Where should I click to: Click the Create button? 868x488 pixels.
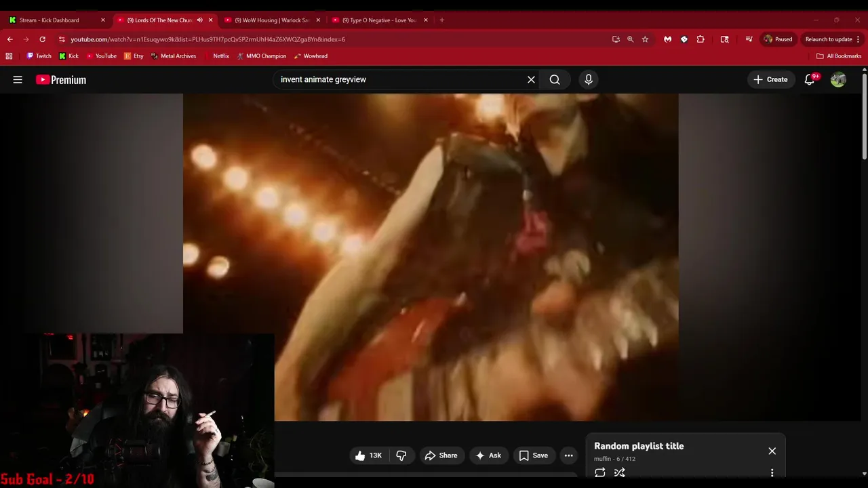click(x=770, y=79)
